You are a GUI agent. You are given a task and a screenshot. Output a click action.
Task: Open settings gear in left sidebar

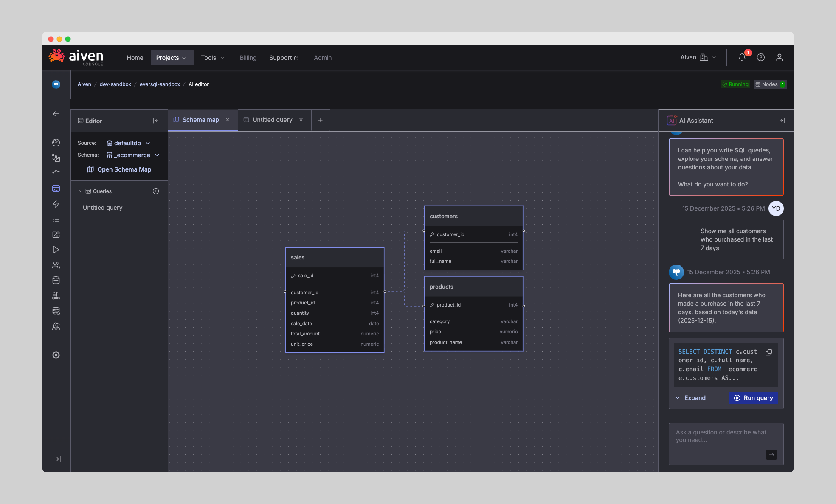[x=56, y=355]
